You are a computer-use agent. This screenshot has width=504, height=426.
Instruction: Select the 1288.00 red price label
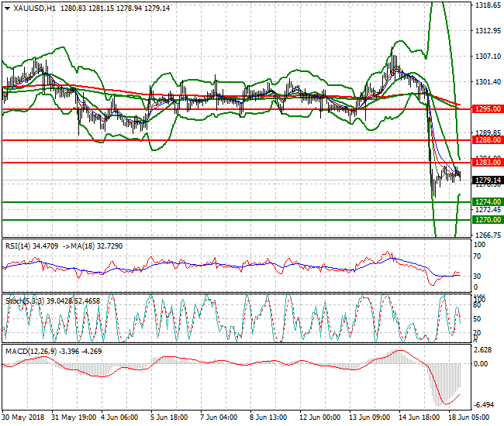(486, 140)
